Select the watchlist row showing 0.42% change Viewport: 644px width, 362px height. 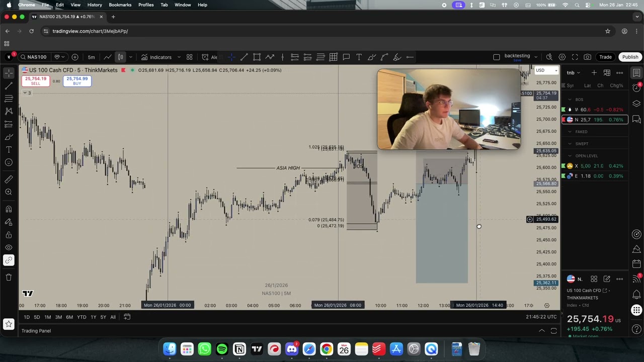(x=595, y=166)
